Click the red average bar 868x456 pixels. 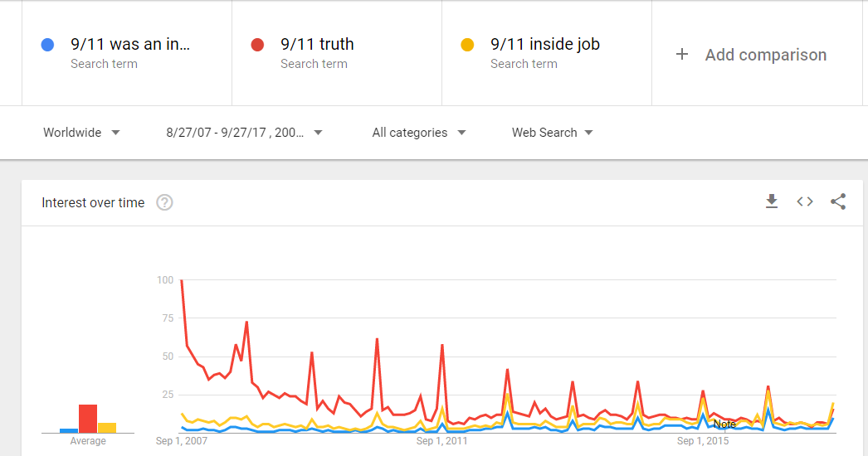point(88,419)
